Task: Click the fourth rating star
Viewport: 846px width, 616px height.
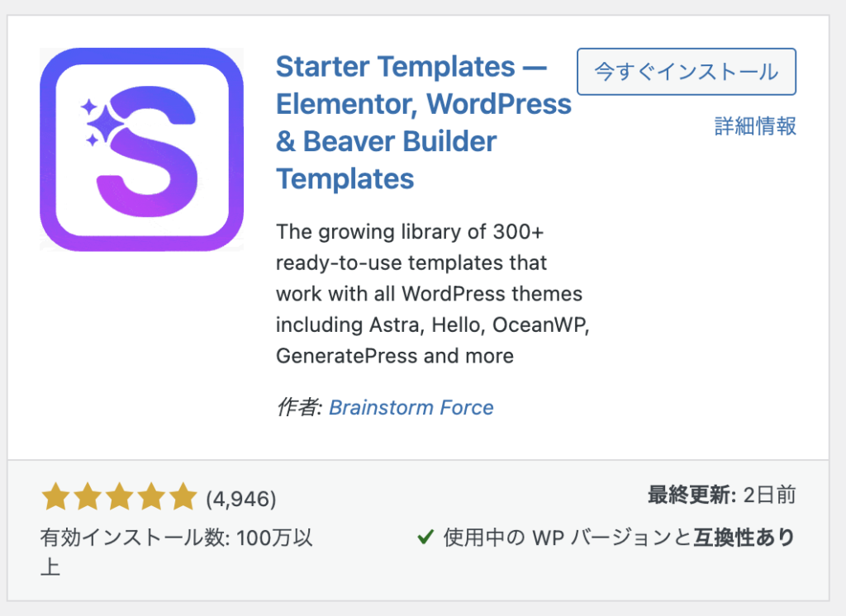Action: (x=150, y=498)
